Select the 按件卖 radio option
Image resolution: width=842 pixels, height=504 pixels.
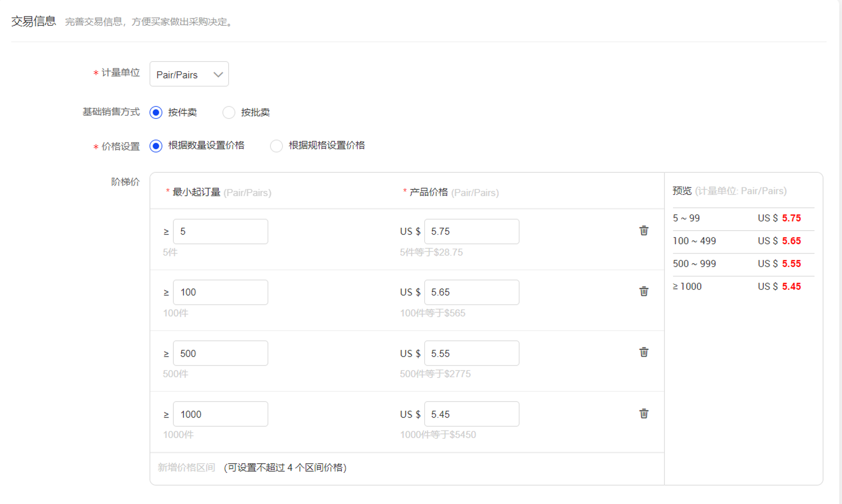(156, 113)
